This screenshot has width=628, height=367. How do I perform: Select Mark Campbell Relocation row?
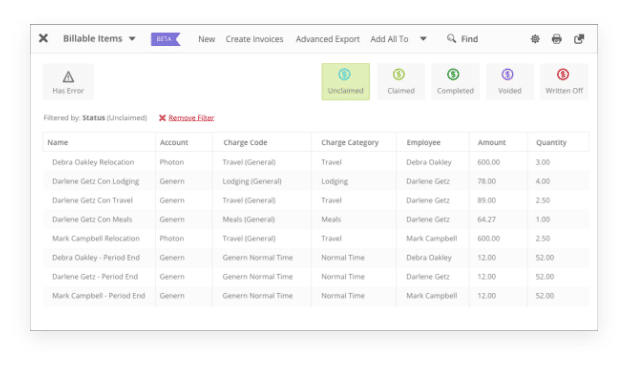pyautogui.click(x=316, y=238)
